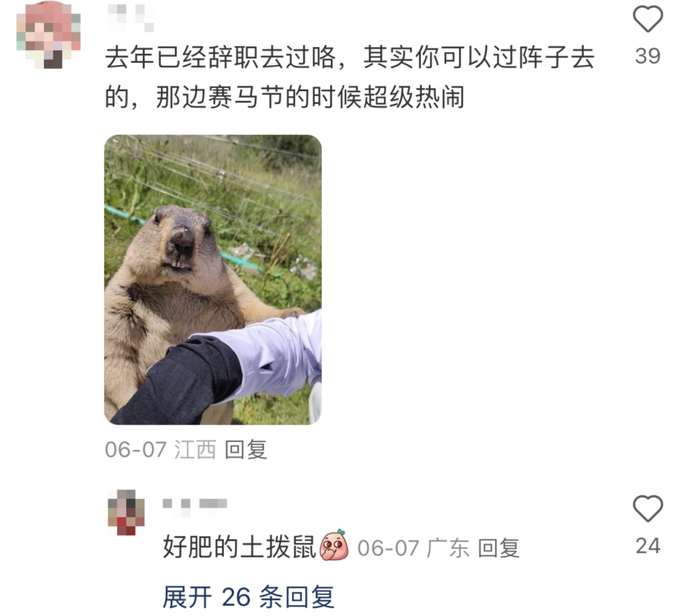Select the comment text starting 去年已经辞职去过咯

tap(350, 77)
